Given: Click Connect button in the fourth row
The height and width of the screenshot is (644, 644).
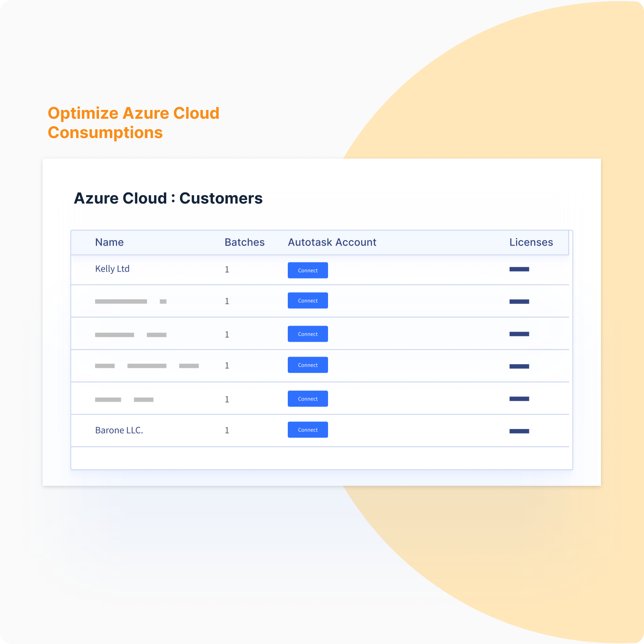Looking at the screenshot, I should (x=308, y=365).
